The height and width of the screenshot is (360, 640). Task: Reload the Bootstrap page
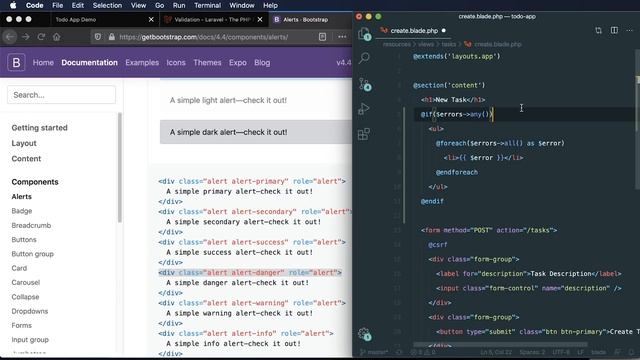(41, 37)
